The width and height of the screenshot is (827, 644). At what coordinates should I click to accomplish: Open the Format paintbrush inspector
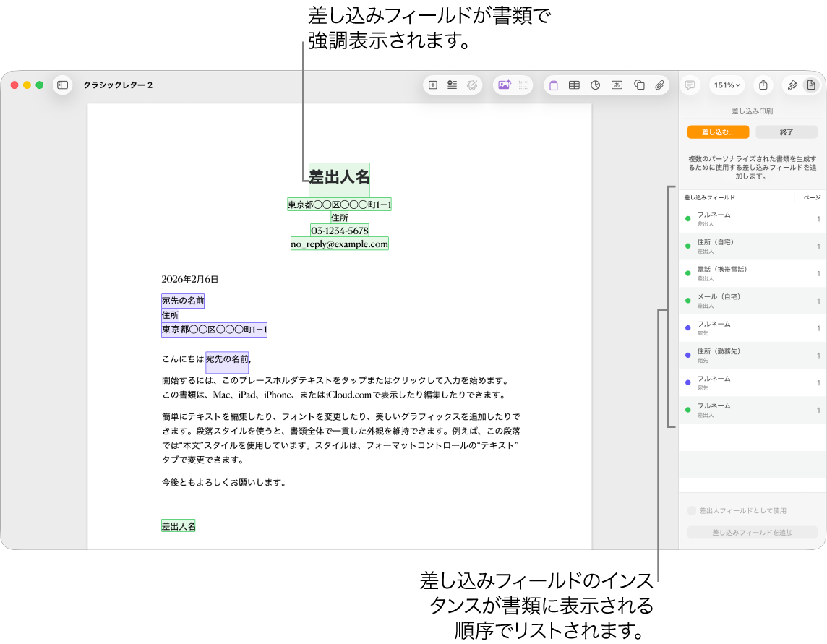[x=792, y=85]
